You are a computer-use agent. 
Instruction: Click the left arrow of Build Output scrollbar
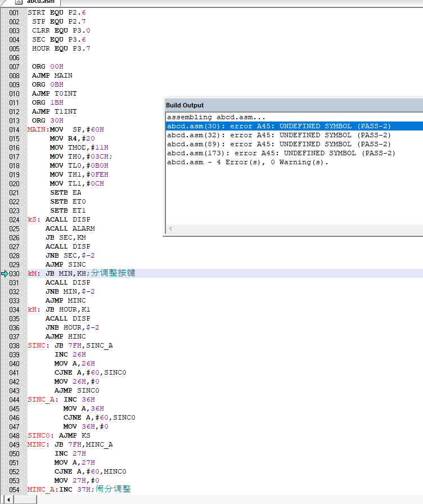(x=170, y=228)
